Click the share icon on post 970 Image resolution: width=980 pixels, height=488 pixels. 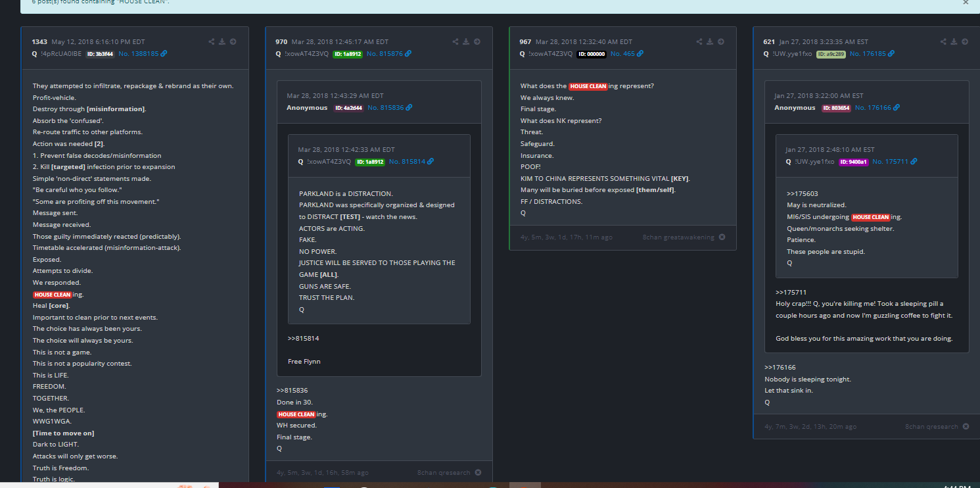pos(455,41)
